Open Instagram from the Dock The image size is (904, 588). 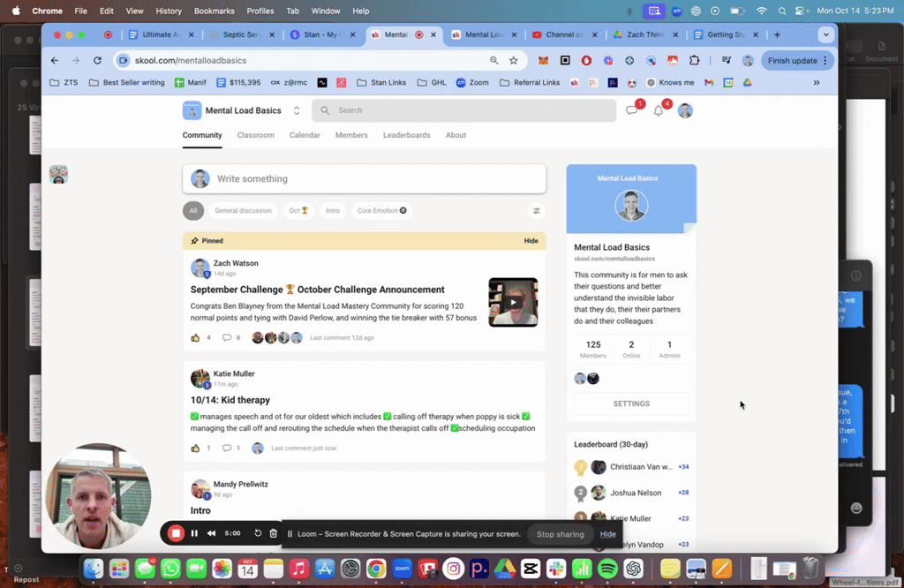454,569
